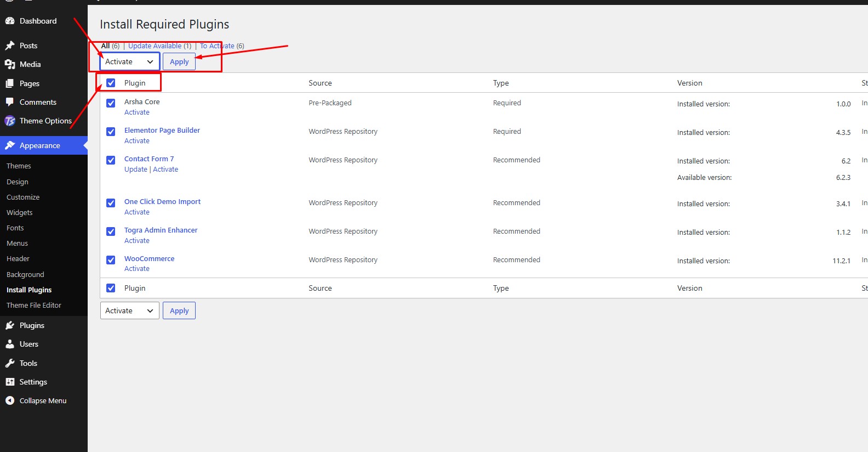Screen dimensions: 868x452
Task: Open Customize in the Appearance submenu
Action: (x=23, y=197)
